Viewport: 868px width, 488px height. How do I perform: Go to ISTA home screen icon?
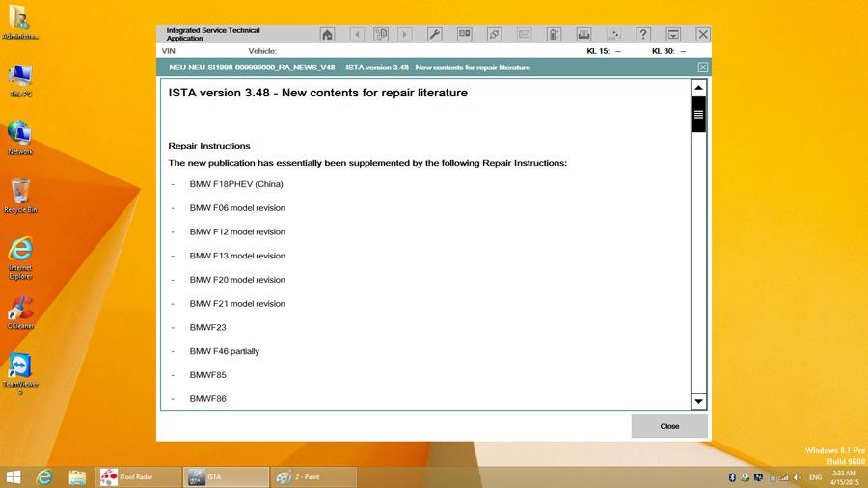click(x=327, y=35)
